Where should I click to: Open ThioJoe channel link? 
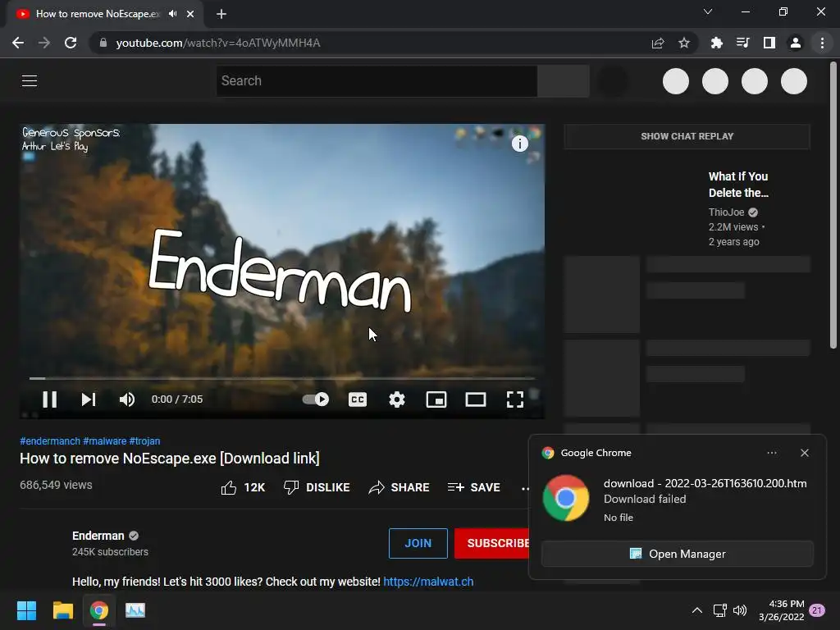pyautogui.click(x=727, y=212)
